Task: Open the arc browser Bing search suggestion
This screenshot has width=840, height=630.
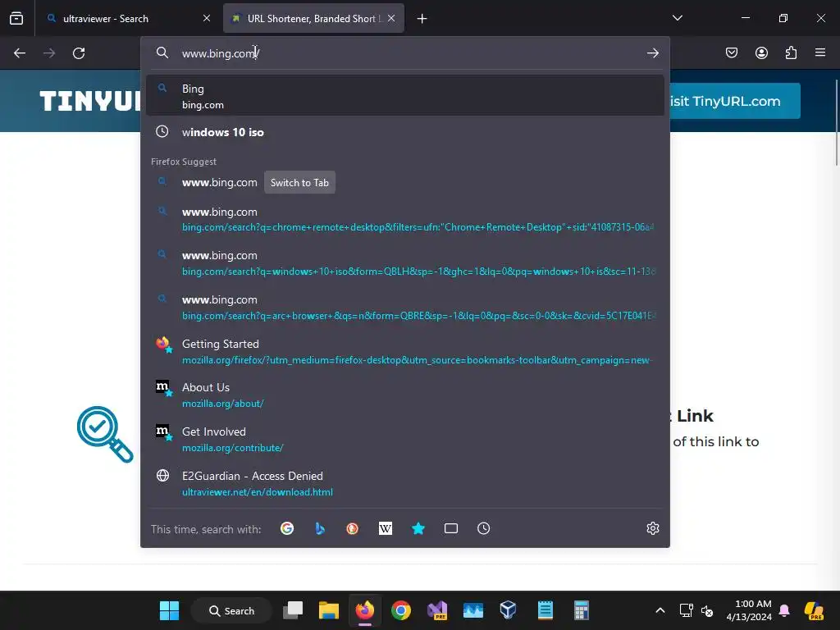Action: (405, 308)
